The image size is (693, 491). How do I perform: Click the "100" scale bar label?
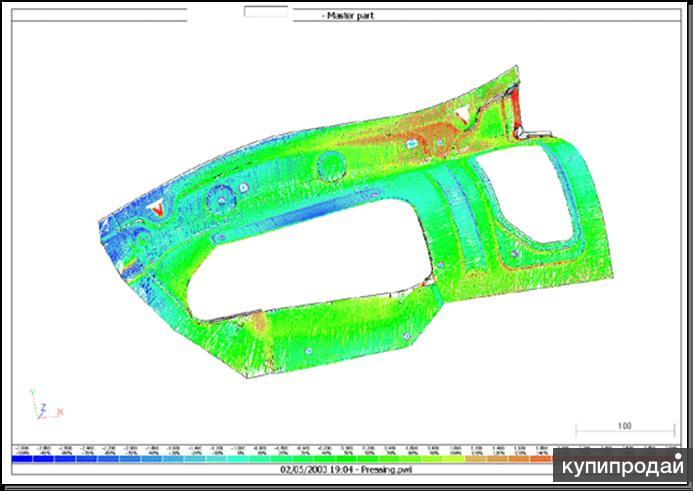624,426
